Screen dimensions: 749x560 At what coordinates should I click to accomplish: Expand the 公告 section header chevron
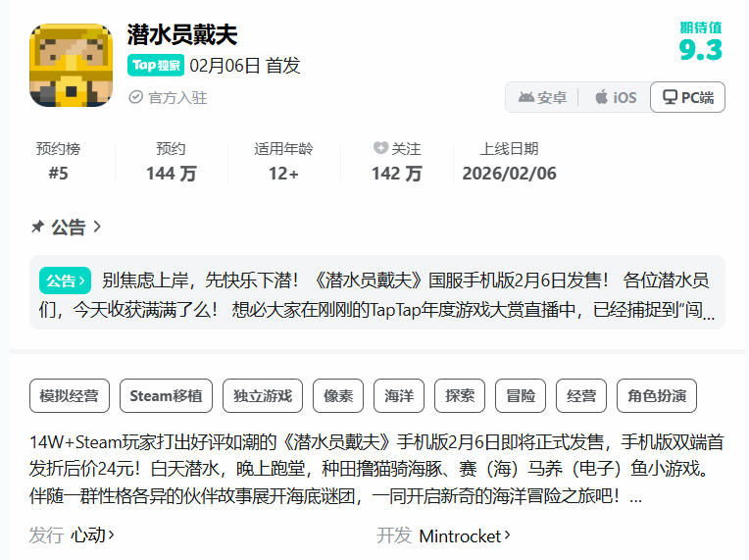[x=97, y=228]
